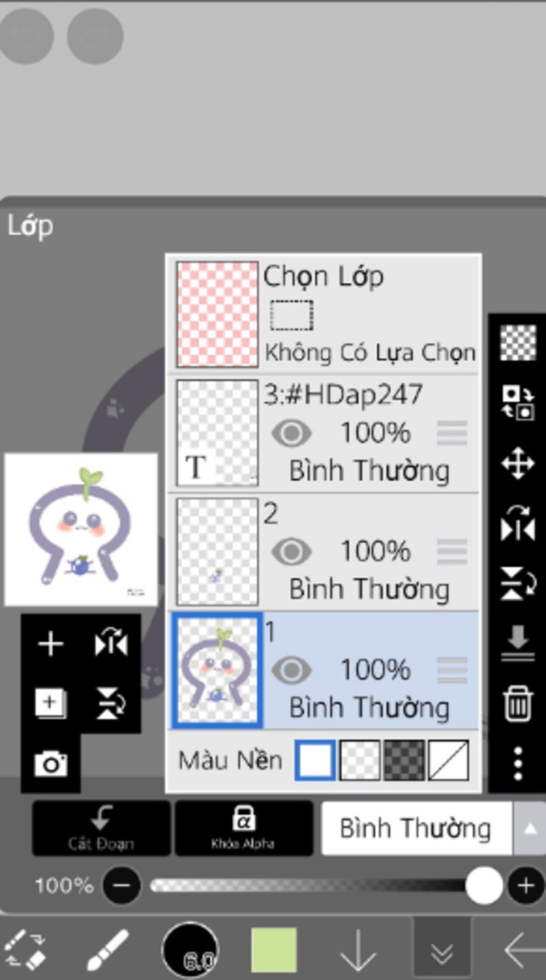Merge layer down with download arrow icon
This screenshot has width=546, height=980.
pyautogui.click(x=518, y=643)
